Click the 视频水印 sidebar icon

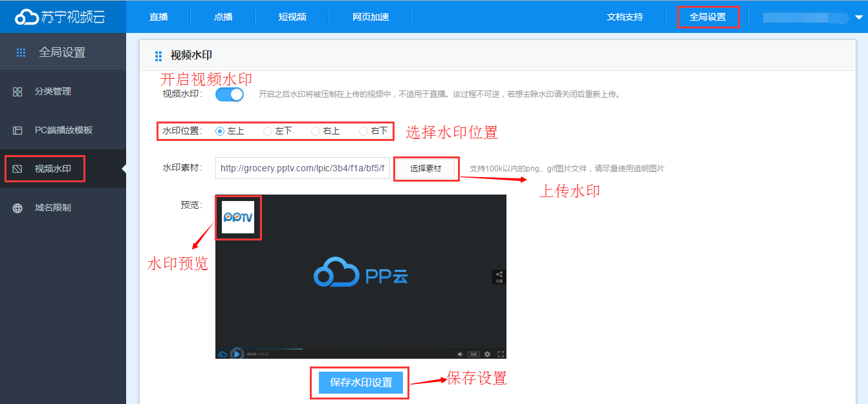(17, 169)
